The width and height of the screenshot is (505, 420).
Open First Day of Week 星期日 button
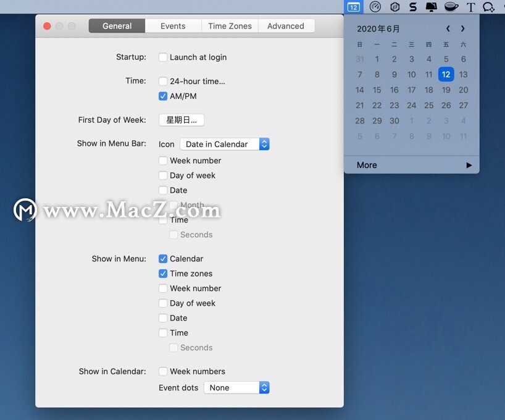tap(182, 120)
